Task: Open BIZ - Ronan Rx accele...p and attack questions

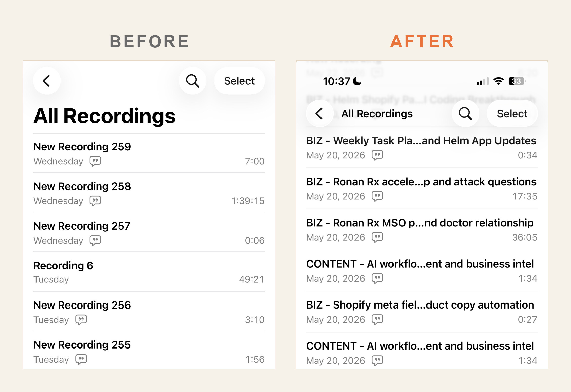Action: click(422, 189)
